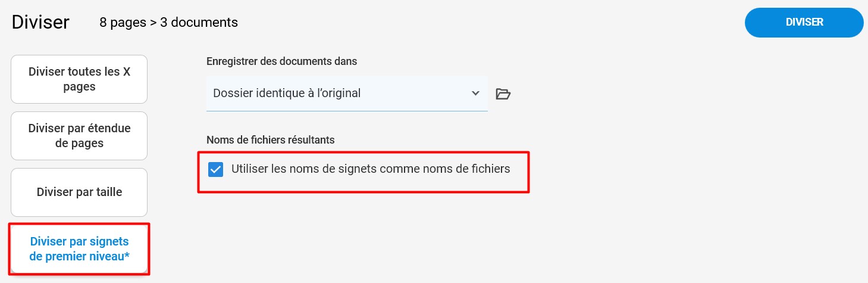Click the blue checkmark icon box
This screenshot has height=283, width=868.
click(215, 170)
